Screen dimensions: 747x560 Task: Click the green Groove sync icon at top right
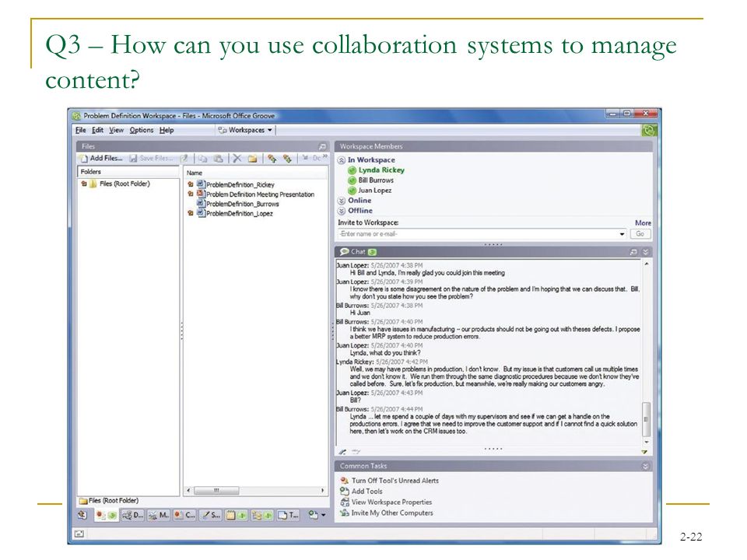[x=649, y=130]
